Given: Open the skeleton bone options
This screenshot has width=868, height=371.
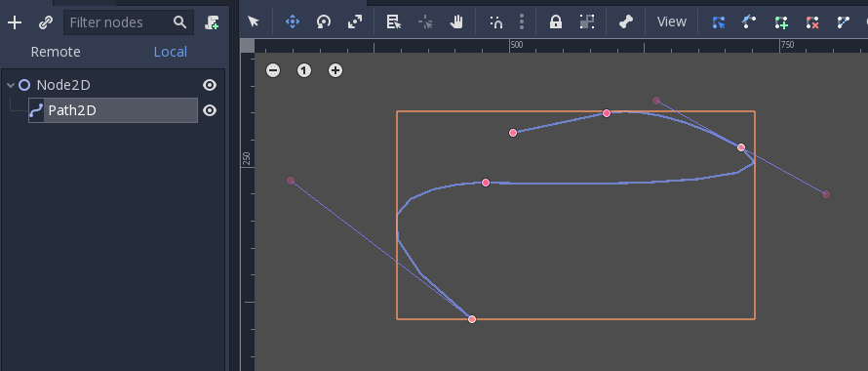Looking at the screenshot, I should pos(625,21).
